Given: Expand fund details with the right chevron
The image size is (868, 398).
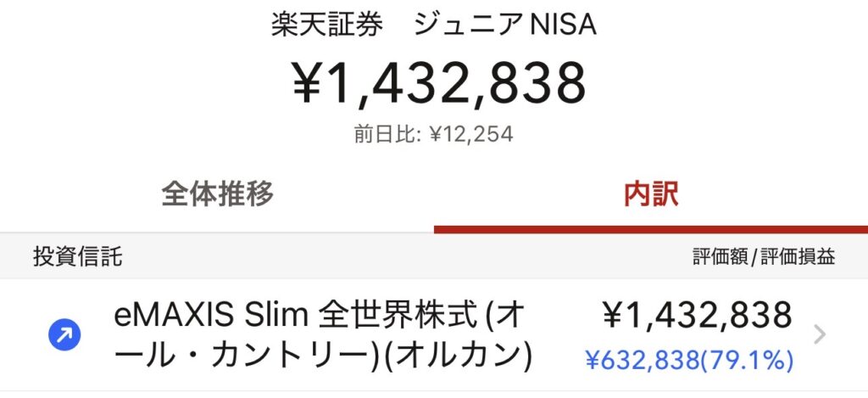Looking at the screenshot, I should (819, 335).
